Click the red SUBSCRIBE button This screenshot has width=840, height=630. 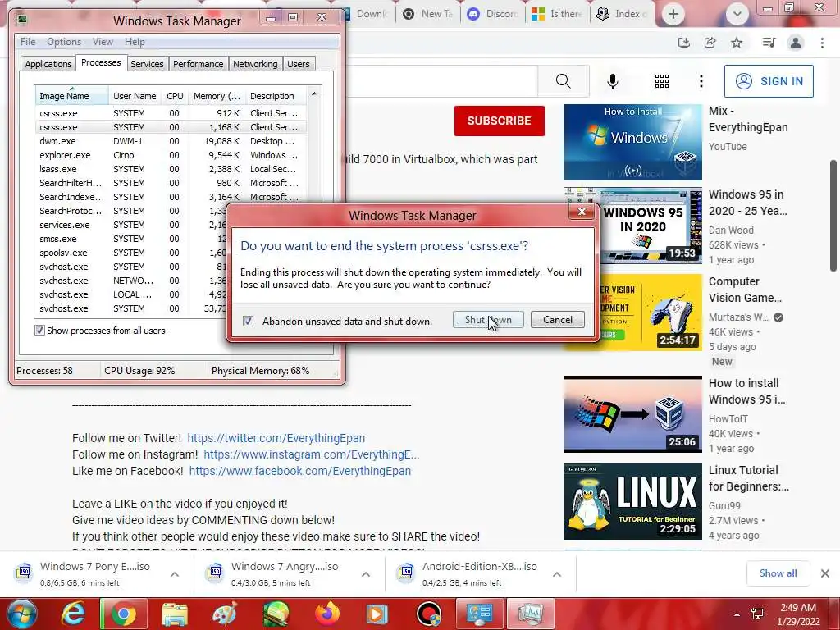click(500, 121)
